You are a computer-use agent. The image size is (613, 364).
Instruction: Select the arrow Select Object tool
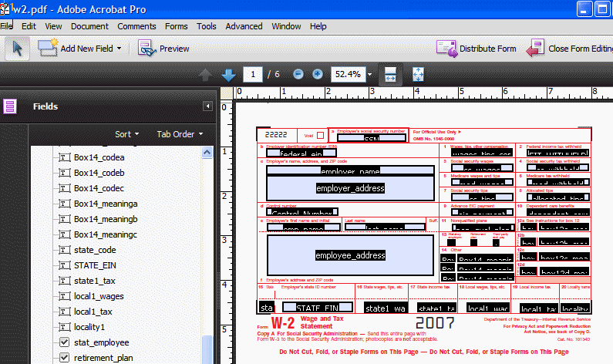click(x=17, y=49)
